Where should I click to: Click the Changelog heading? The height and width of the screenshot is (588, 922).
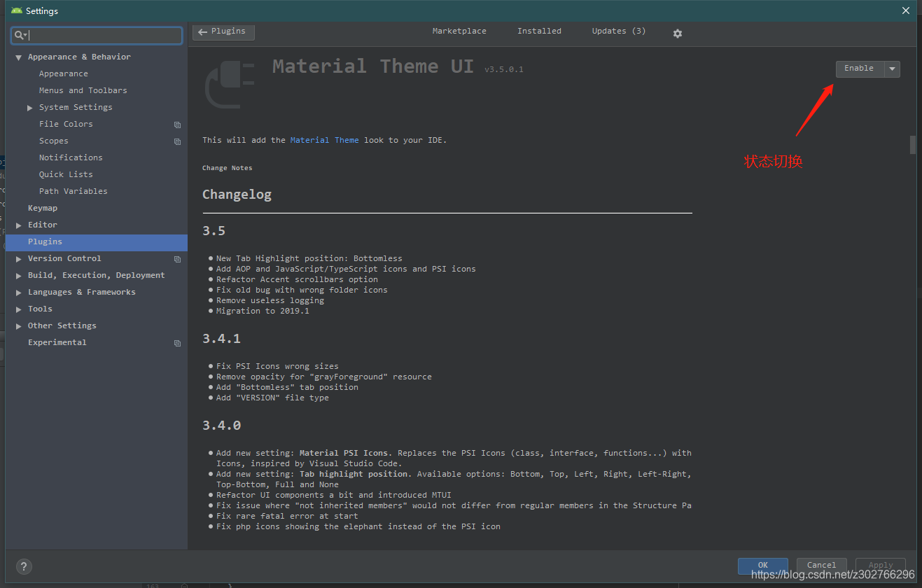click(x=237, y=195)
